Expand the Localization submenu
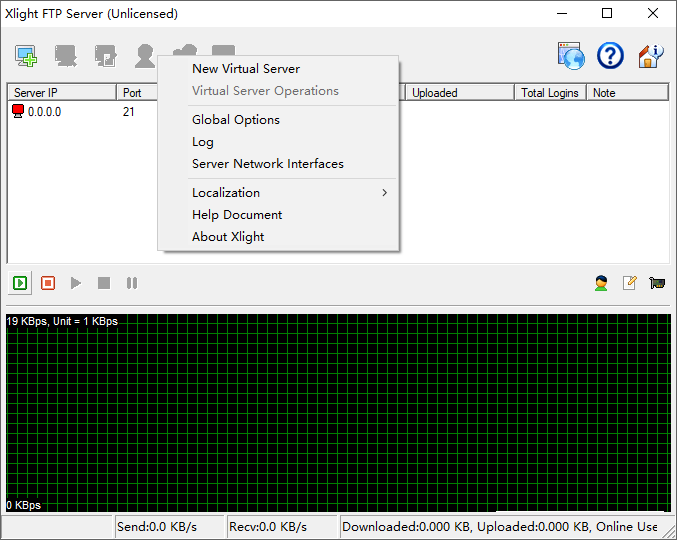This screenshot has height=540, width=677. (x=278, y=193)
